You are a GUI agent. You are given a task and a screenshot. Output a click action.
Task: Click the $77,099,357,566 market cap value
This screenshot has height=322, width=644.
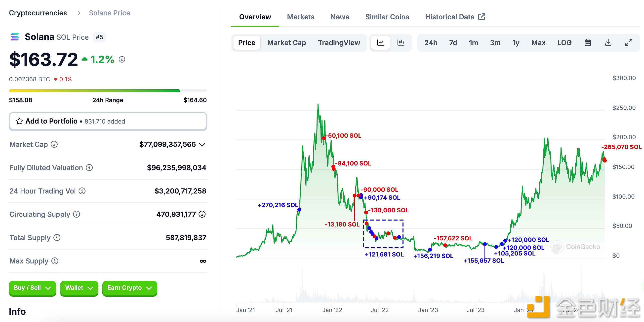pyautogui.click(x=167, y=144)
